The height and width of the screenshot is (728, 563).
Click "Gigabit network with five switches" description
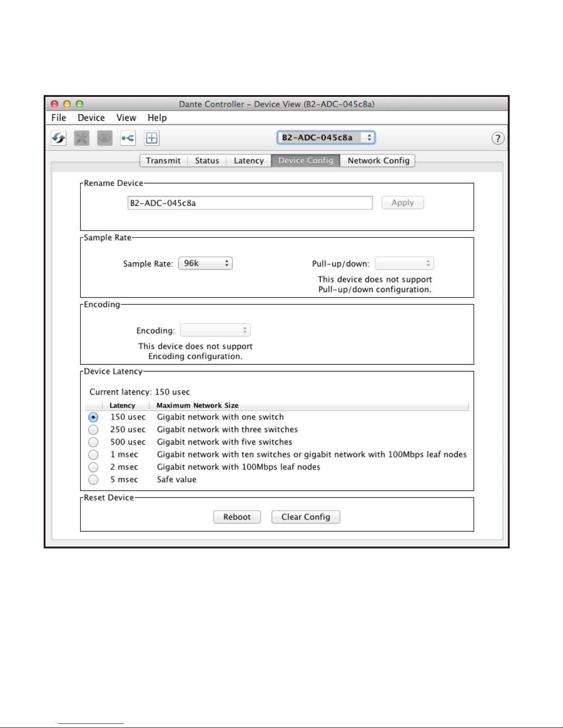[225, 442]
